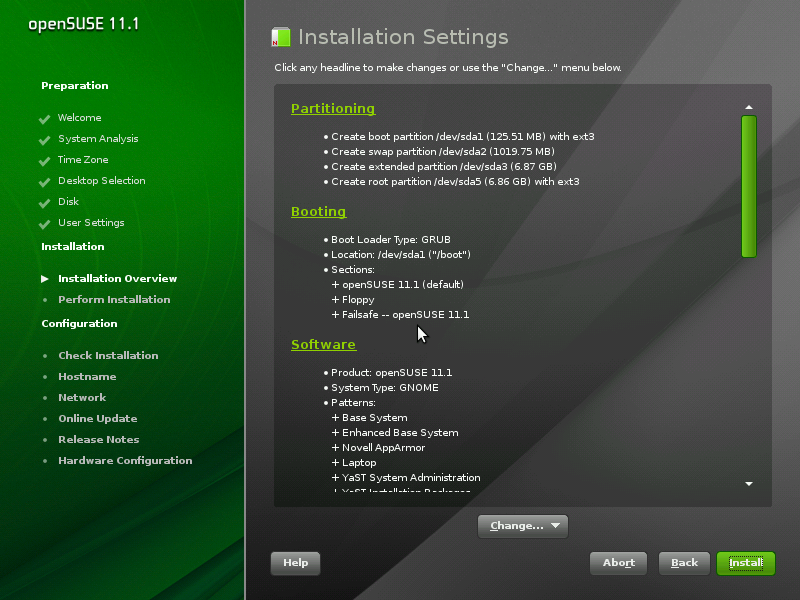
Task: Click the green scrollbar thumb
Action: tap(748, 187)
